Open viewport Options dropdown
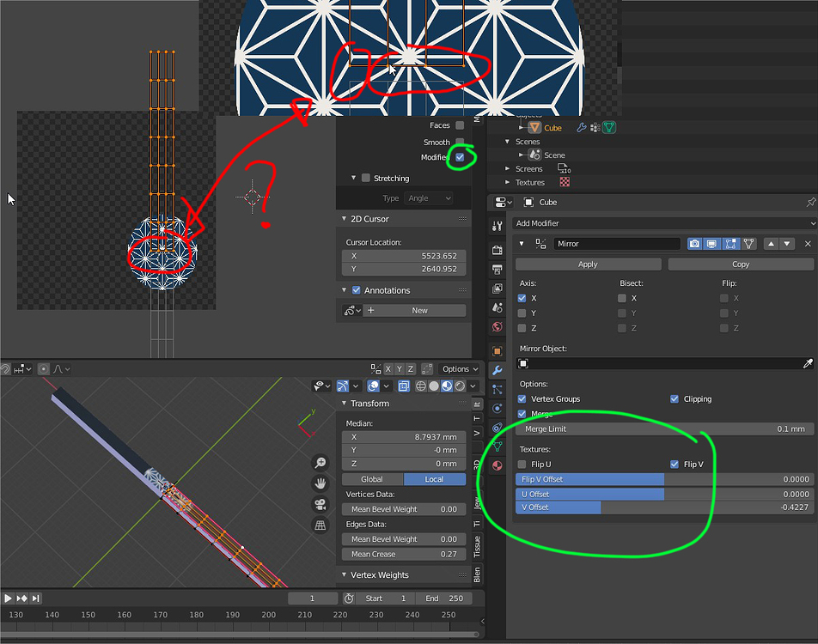This screenshot has width=818, height=644. [460, 369]
